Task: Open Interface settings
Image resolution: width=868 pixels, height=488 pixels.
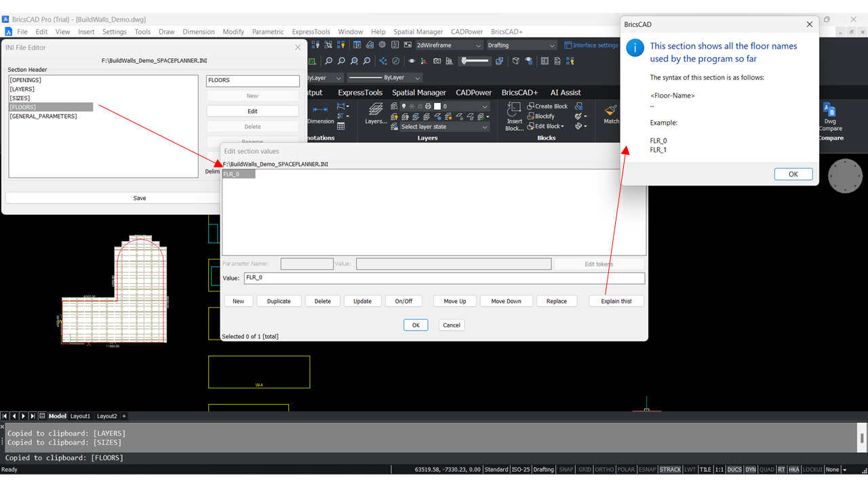Action: [x=591, y=45]
